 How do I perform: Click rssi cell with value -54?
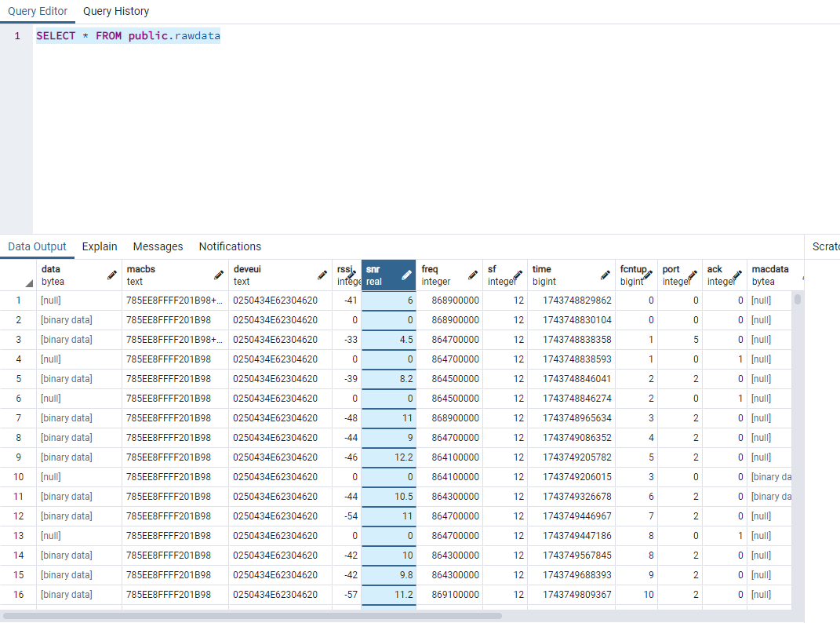pos(347,516)
